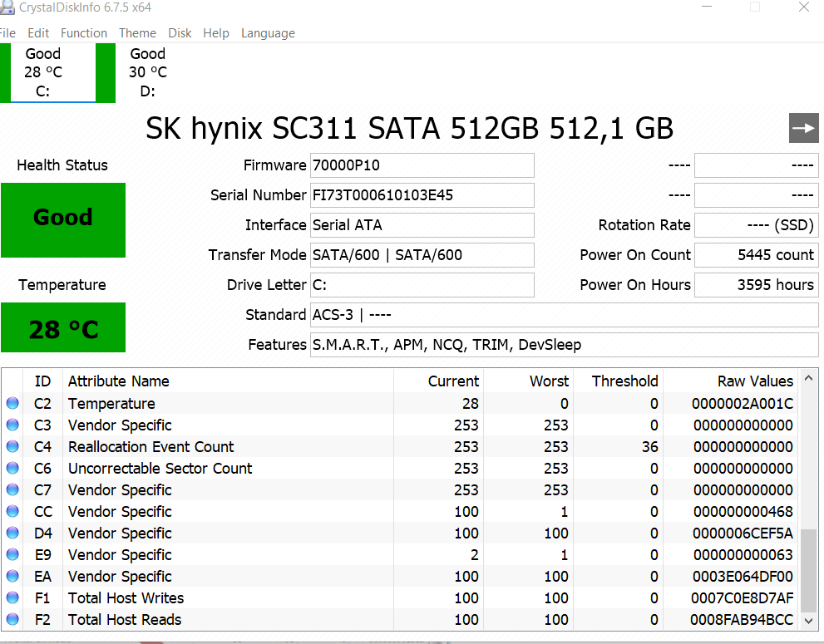The image size is (824, 644).
Task: Open the Edit menu
Action: pos(38,33)
